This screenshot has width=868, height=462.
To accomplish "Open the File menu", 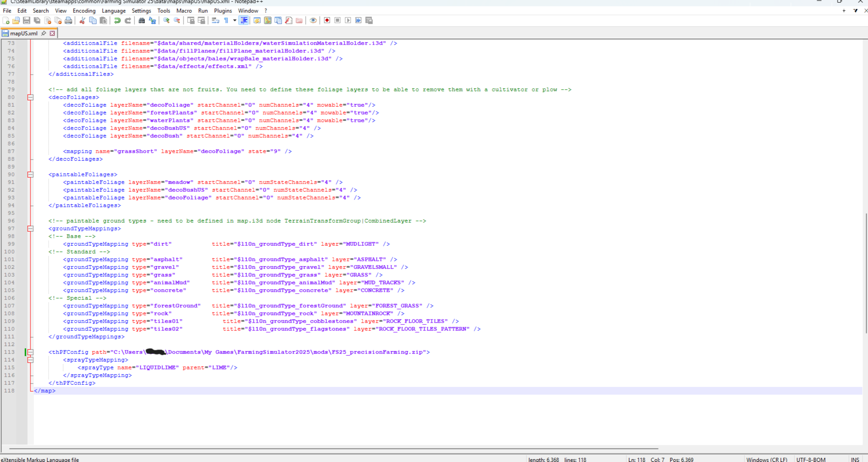I will pyautogui.click(x=7, y=10).
